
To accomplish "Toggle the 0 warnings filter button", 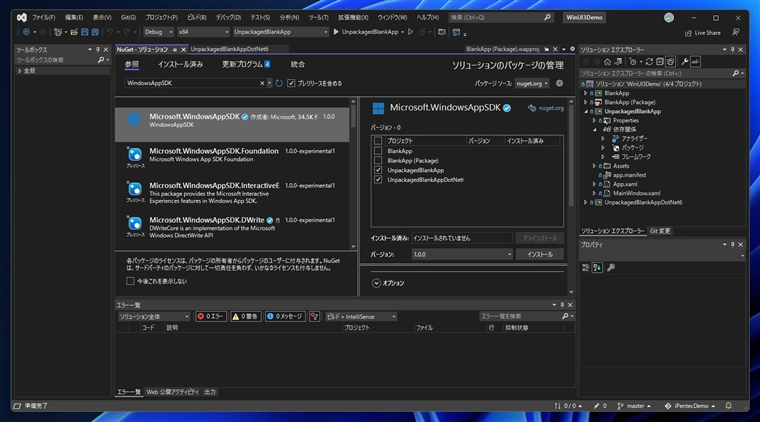I will point(245,316).
